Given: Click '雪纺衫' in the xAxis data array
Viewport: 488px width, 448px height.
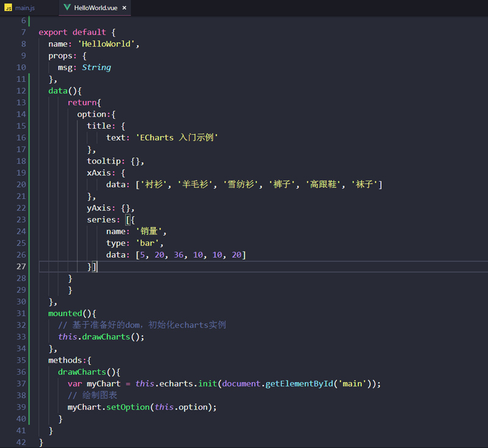Looking at the screenshot, I should coord(241,184).
